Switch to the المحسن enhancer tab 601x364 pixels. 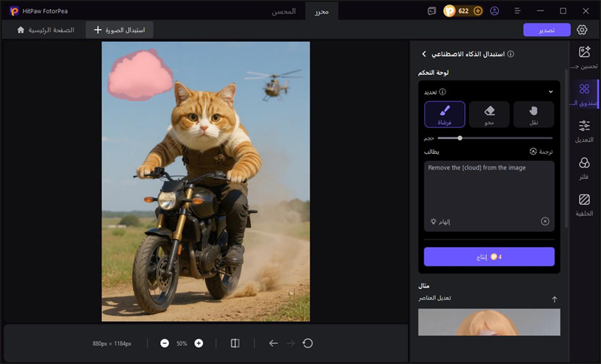click(284, 11)
